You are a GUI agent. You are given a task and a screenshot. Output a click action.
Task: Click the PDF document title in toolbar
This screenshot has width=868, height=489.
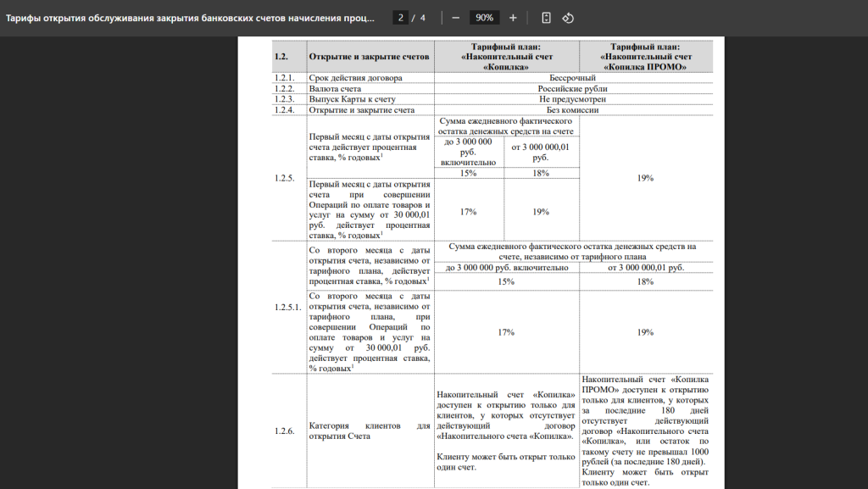pos(191,18)
